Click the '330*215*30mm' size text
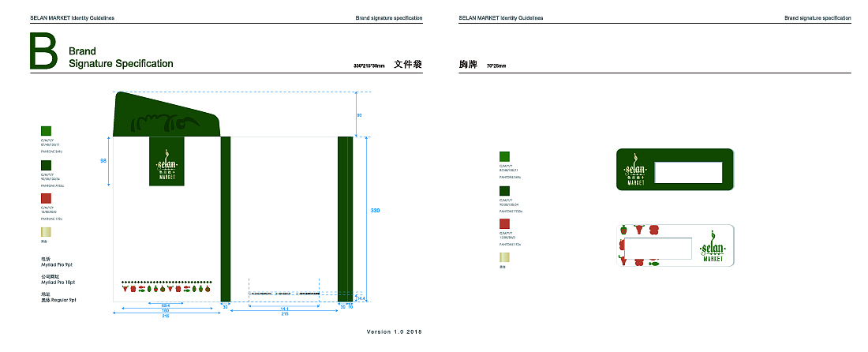Image resolution: width=868 pixels, height=352 pixels. [369, 66]
